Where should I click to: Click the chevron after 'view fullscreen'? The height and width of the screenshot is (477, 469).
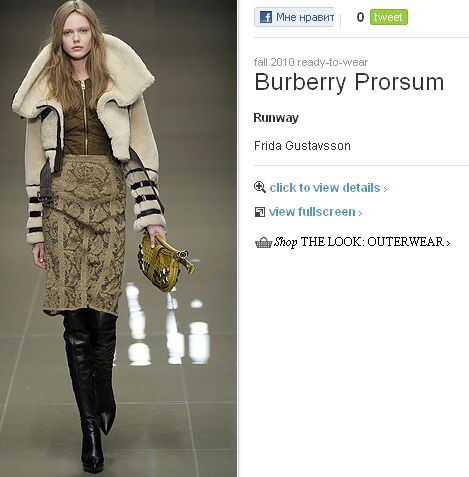(x=360, y=213)
